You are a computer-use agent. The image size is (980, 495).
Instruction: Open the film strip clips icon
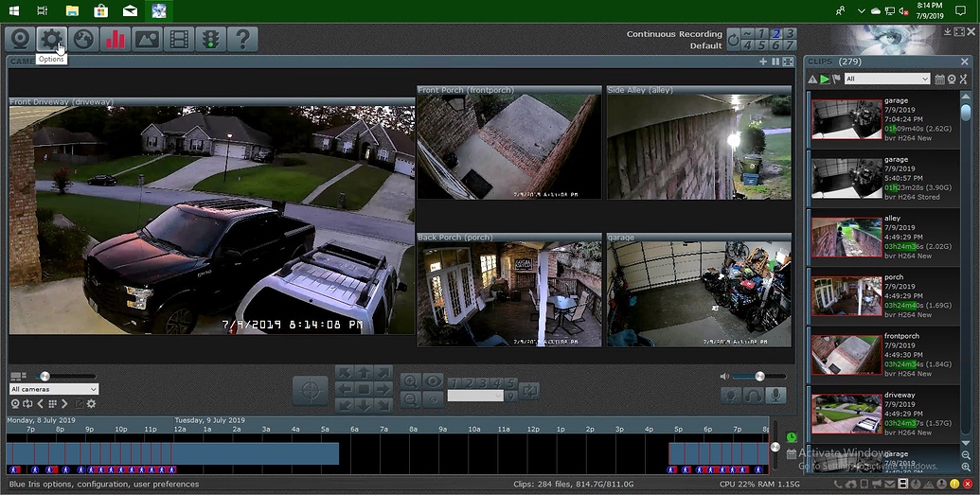(x=178, y=39)
